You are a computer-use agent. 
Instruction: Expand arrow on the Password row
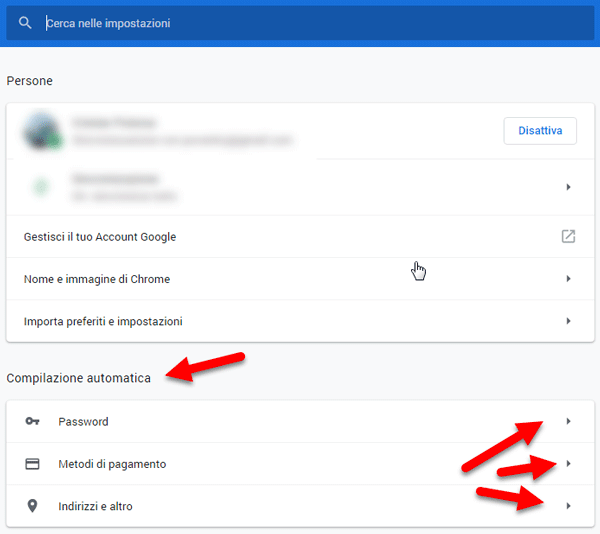coord(568,421)
